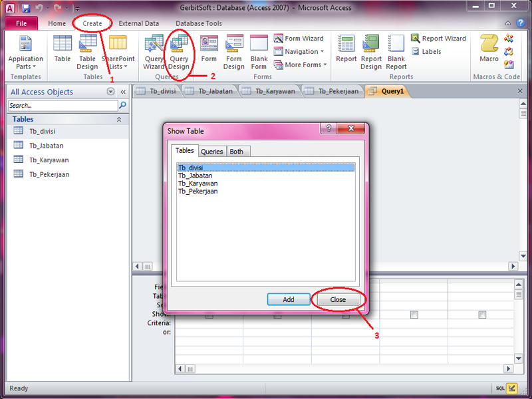The height and width of the screenshot is (399, 532).
Task: Create a Blank Report
Action: pyautogui.click(x=396, y=53)
